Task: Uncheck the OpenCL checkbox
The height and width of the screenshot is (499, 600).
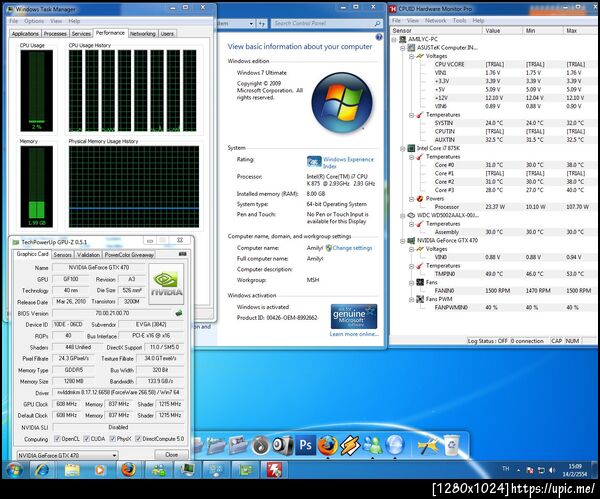Action: tap(57, 439)
